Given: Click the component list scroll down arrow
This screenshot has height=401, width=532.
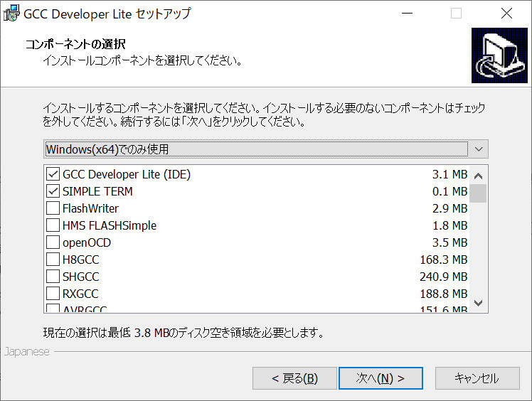Looking at the screenshot, I should click(x=478, y=303).
